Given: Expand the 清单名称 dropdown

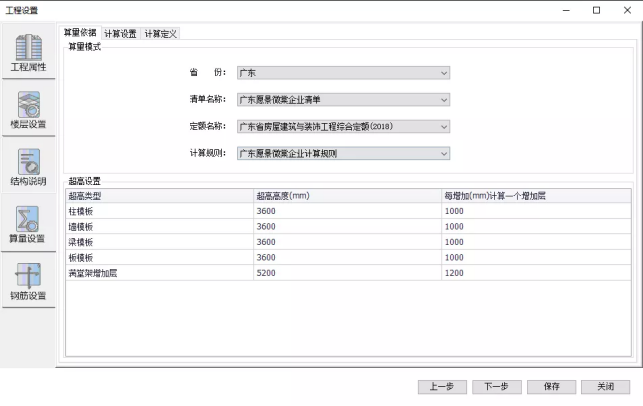Looking at the screenshot, I should (x=343, y=100).
